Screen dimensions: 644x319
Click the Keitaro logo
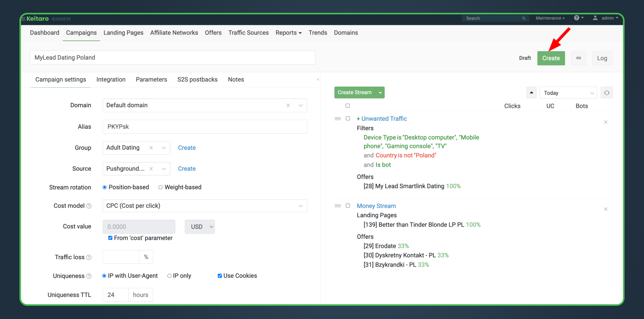(38, 19)
